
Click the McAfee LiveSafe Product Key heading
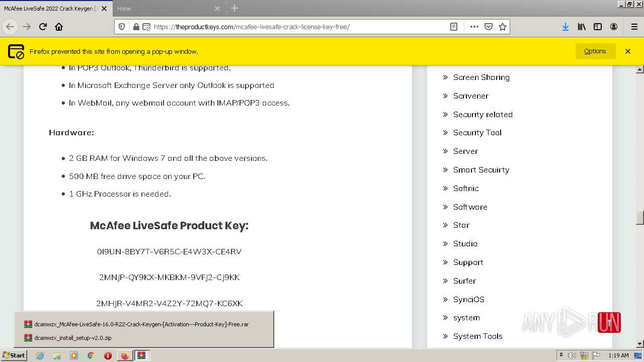coord(169,226)
